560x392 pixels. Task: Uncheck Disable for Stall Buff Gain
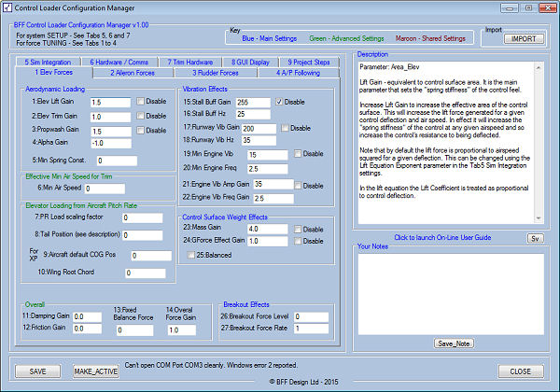(x=281, y=101)
